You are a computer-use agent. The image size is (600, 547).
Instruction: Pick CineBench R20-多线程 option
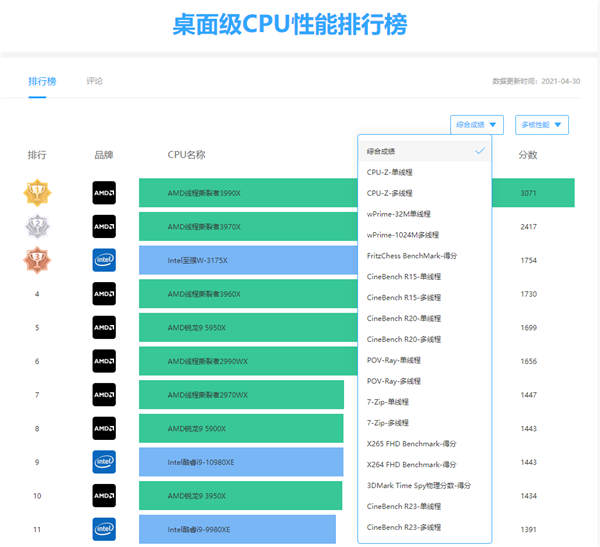pos(425,339)
